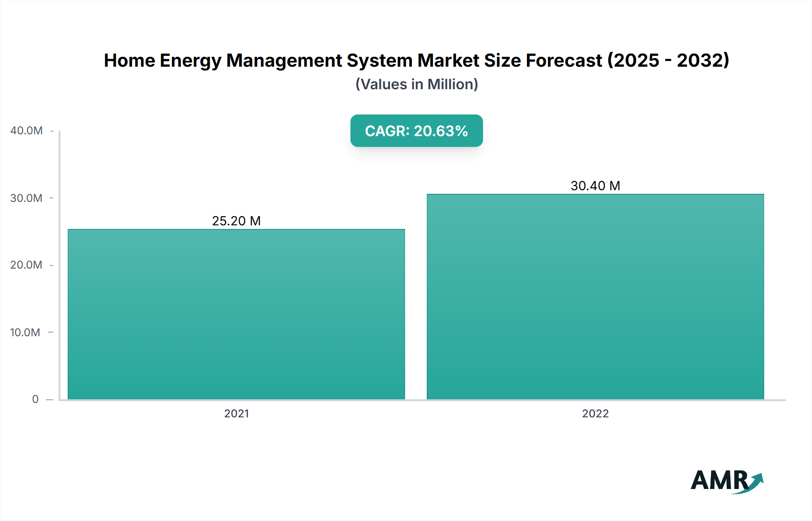
Task: Click the Values in Million subtitle
Action: click(416, 84)
